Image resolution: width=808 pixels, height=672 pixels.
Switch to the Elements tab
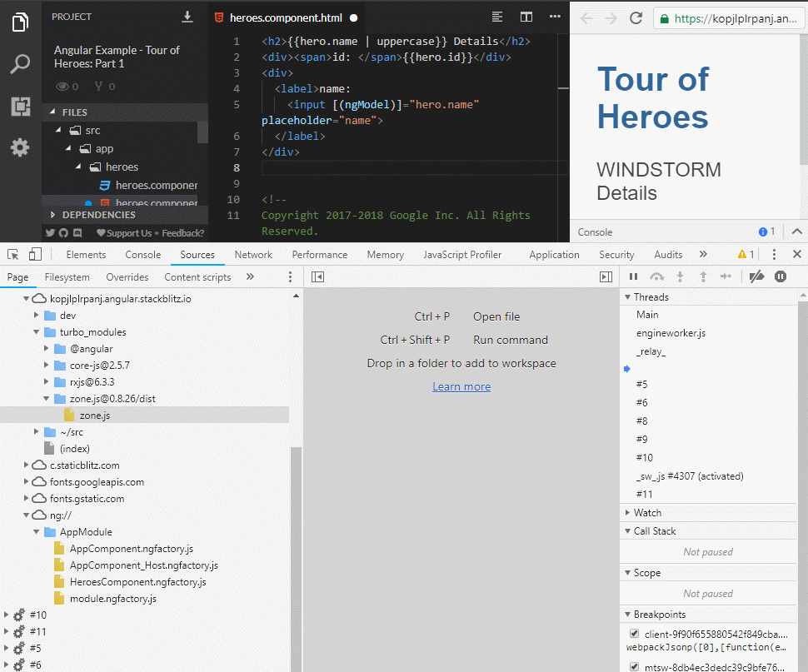click(86, 254)
